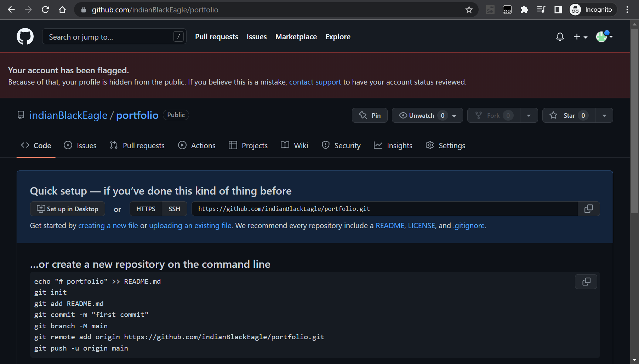Follow the contact support link
This screenshot has width=639, height=364.
click(x=315, y=82)
